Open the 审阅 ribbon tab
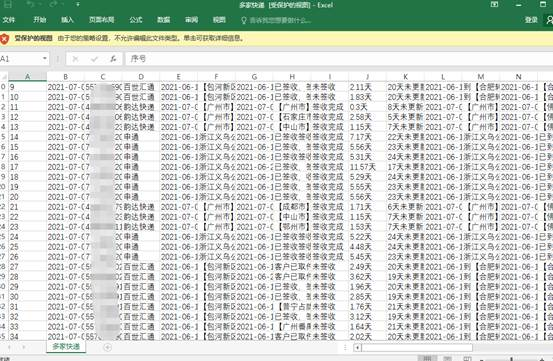The width and height of the screenshot is (553, 361). point(192,20)
